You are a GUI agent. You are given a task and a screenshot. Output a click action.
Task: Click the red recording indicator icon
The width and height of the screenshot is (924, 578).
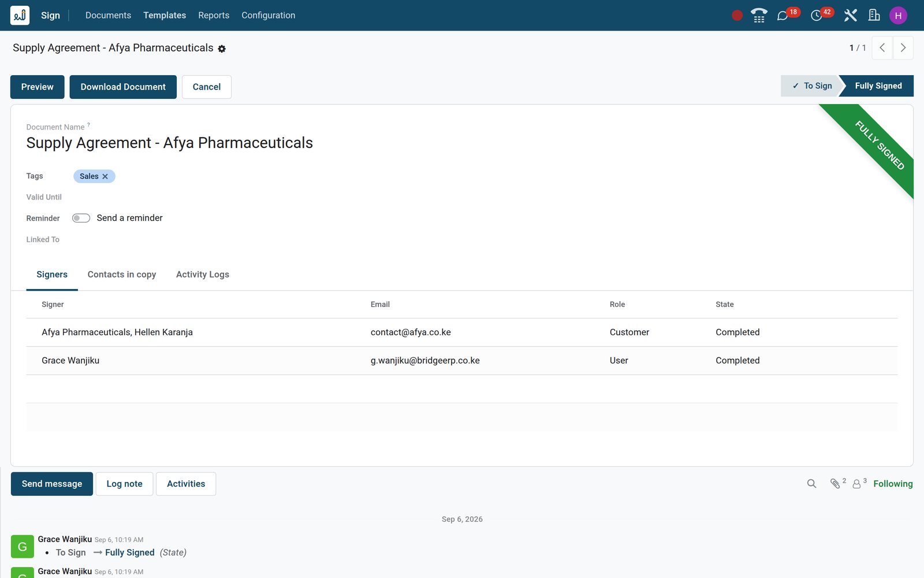(737, 16)
